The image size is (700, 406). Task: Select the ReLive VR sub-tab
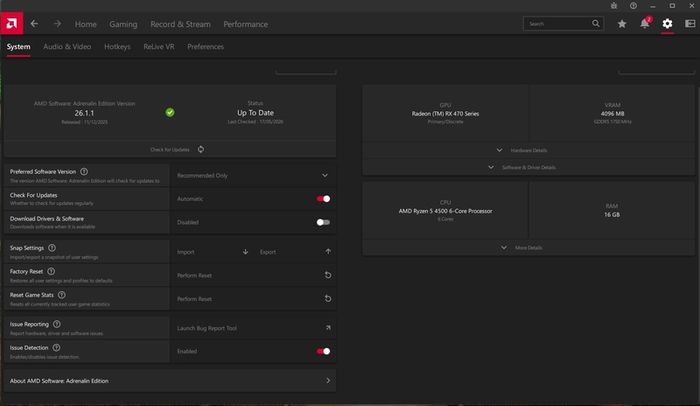(159, 46)
